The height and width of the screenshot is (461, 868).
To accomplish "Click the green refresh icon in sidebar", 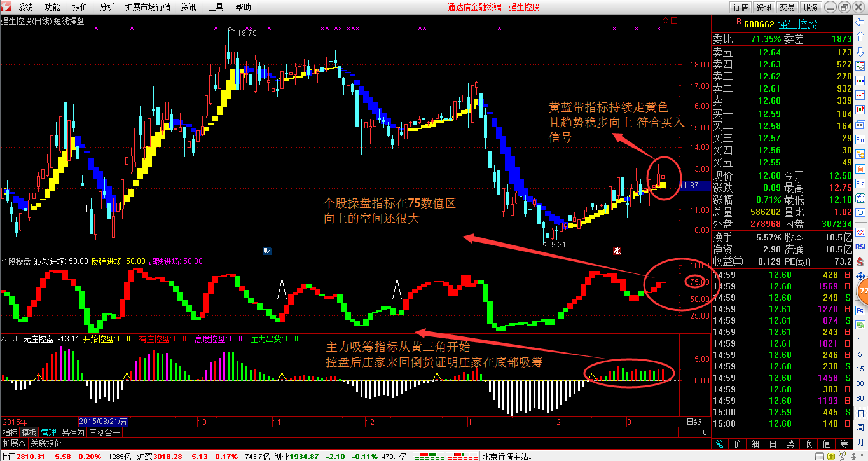I will [x=860, y=325].
